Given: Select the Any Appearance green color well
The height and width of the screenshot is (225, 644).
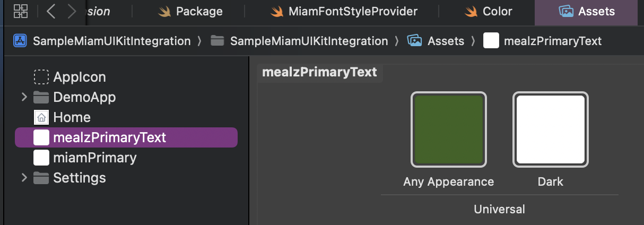Looking at the screenshot, I should click(x=448, y=129).
